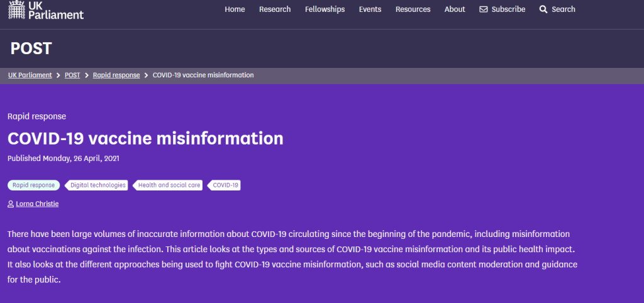Go to Rapid response breadcrumb link
The width and height of the screenshot is (644, 303).
pos(116,75)
